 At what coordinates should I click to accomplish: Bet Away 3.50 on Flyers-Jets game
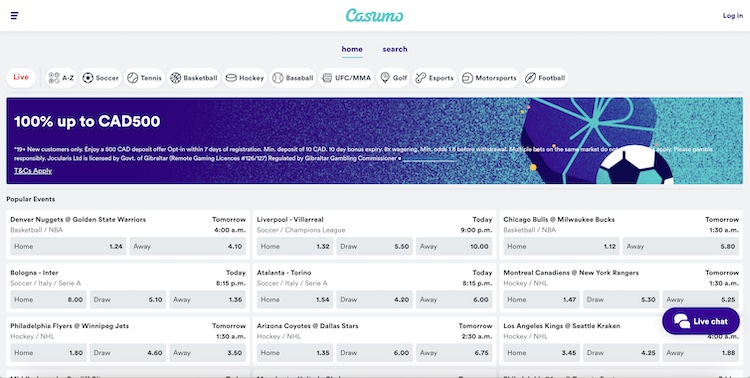coord(208,353)
